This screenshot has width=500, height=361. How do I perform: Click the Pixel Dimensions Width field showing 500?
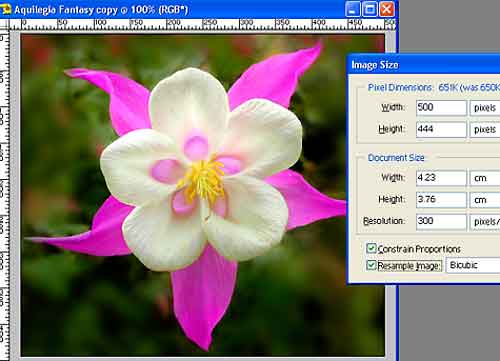441,108
